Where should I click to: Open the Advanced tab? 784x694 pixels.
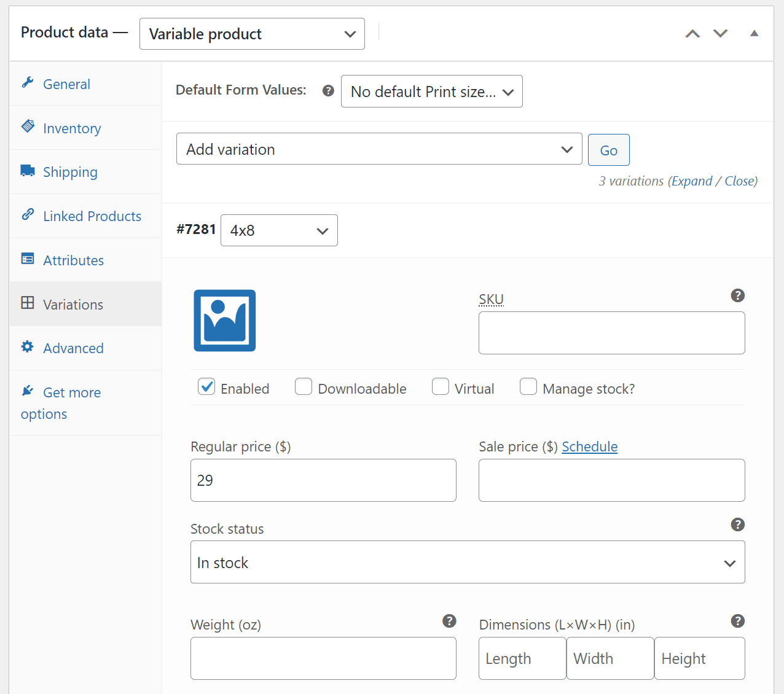point(85,348)
